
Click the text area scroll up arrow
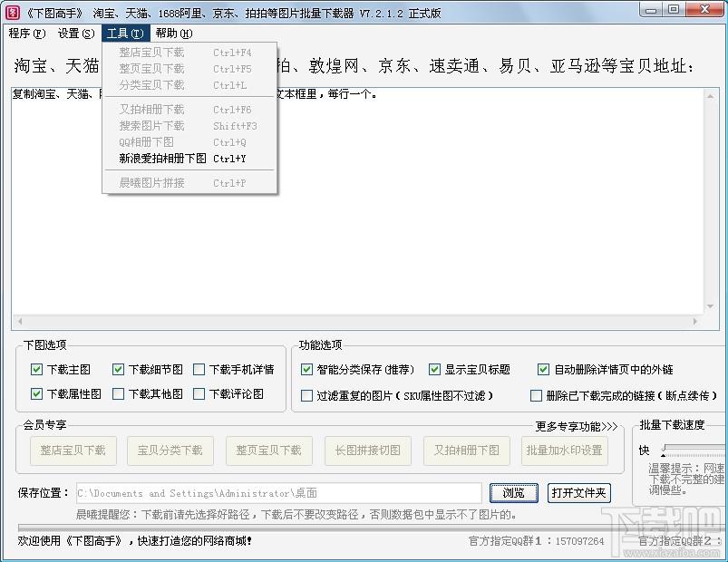[711, 96]
